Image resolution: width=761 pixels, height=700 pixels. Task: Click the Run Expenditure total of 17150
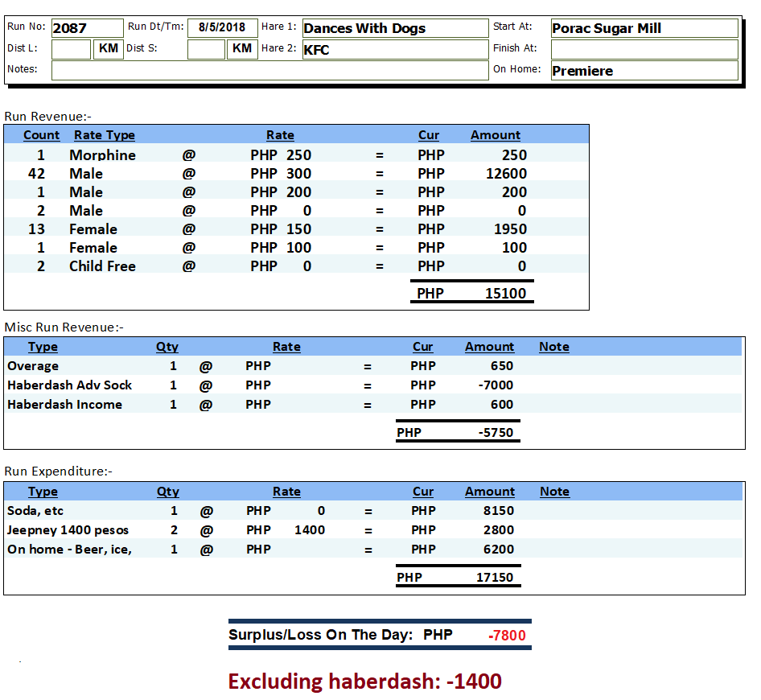tap(495, 578)
